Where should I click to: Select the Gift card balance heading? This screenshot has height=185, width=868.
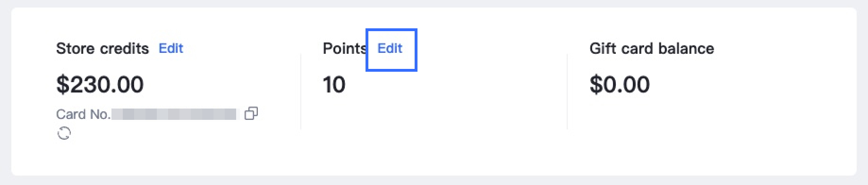pos(652,48)
